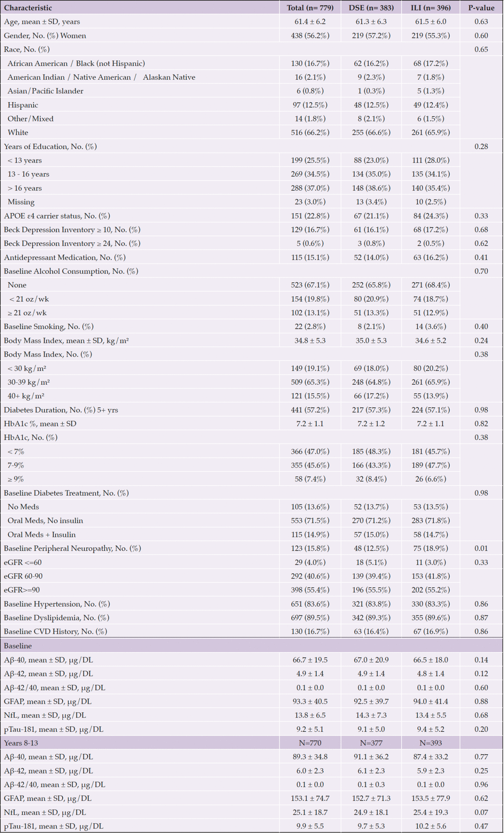Click the Characteristic column header

tap(28, 8)
